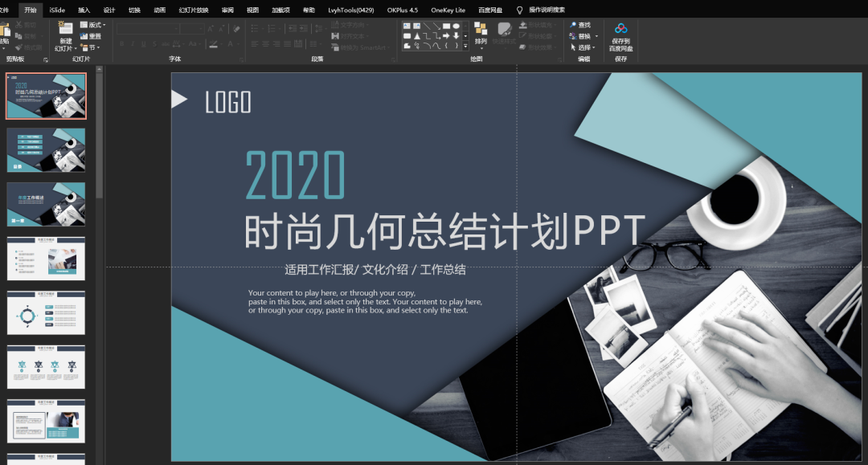Switch to the 插入 ribbon tab
Viewport: 868px width, 465px height.
[x=84, y=10]
